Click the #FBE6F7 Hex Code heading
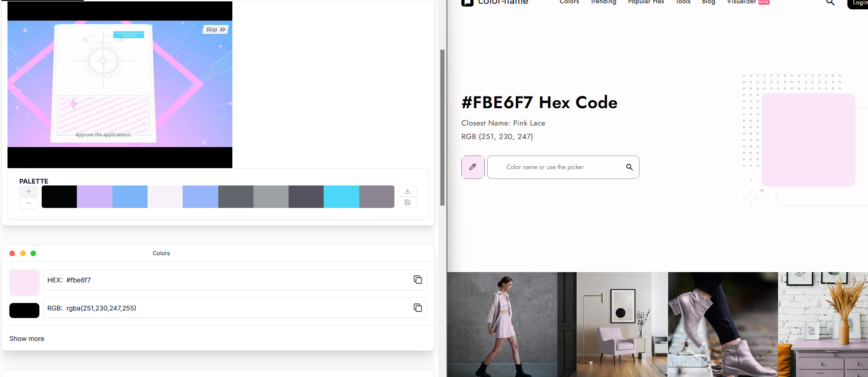The height and width of the screenshot is (377, 868). (x=539, y=103)
